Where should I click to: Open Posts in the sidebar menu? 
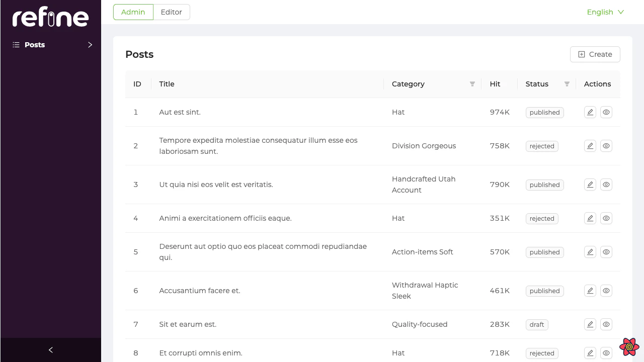[x=35, y=45]
